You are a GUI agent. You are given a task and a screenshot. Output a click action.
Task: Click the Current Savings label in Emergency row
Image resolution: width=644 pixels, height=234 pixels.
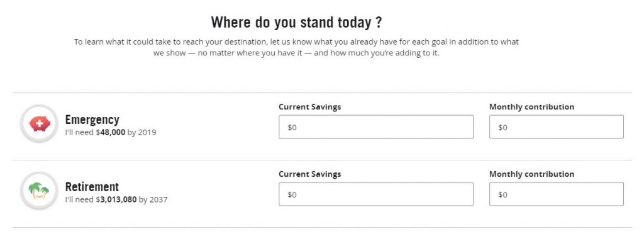click(309, 107)
